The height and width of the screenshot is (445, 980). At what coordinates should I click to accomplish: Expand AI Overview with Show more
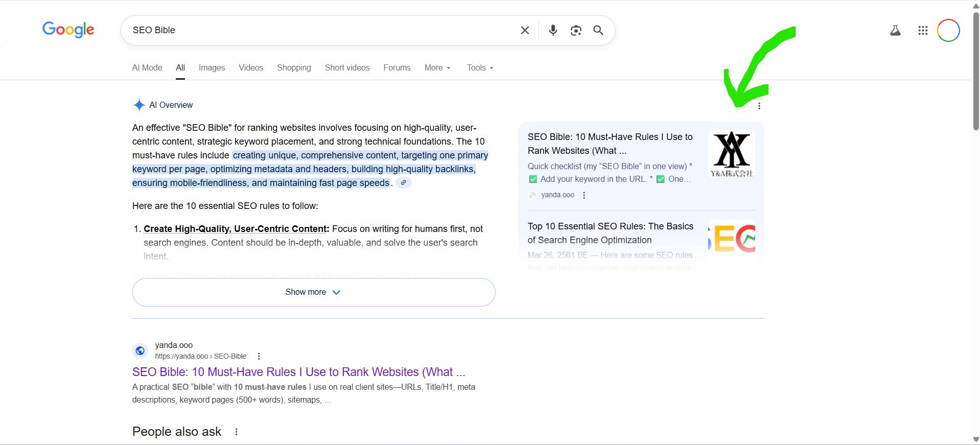click(313, 292)
